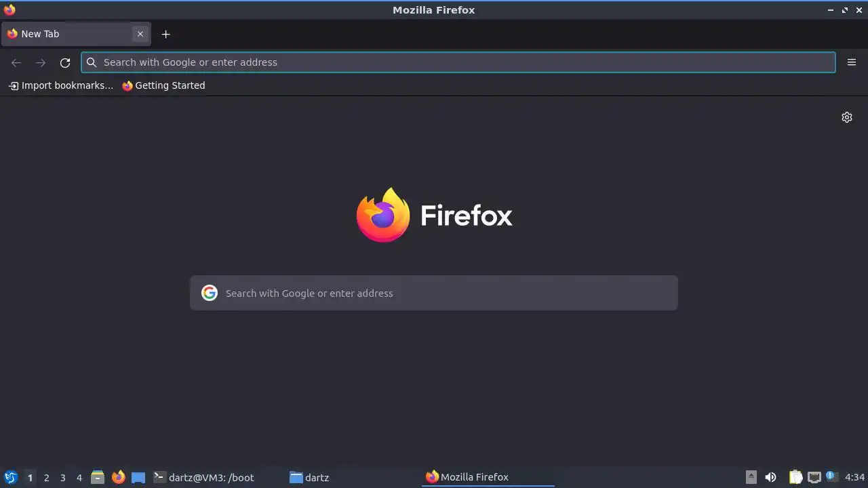This screenshot has width=868, height=488.
Task: Click the Firefox icon in the title bar
Action: click(9, 9)
